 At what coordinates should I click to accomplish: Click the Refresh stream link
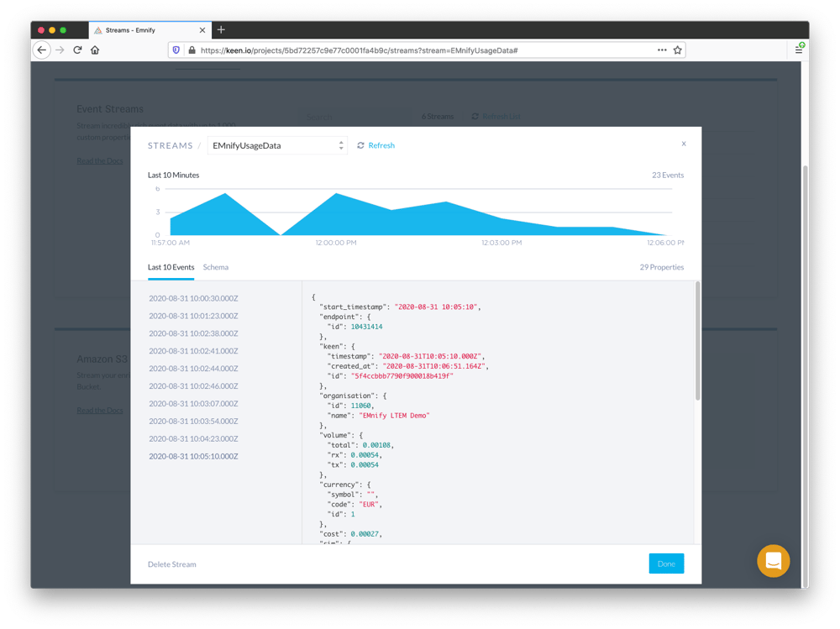(x=376, y=145)
